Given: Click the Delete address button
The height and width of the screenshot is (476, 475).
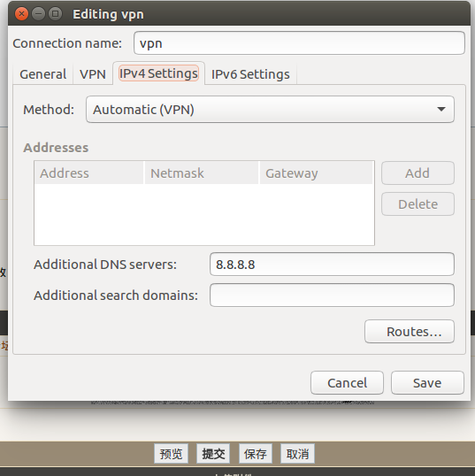Looking at the screenshot, I should point(418,204).
